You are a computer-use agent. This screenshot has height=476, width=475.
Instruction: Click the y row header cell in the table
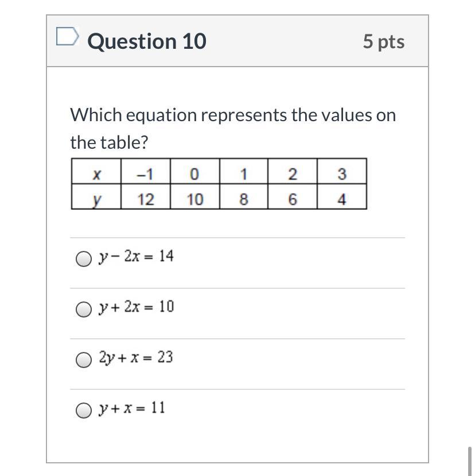pyautogui.click(x=96, y=198)
